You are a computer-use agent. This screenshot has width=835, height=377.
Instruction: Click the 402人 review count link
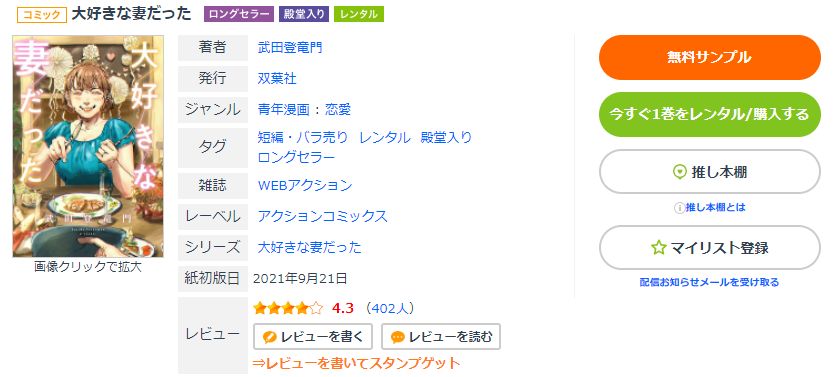(x=389, y=308)
